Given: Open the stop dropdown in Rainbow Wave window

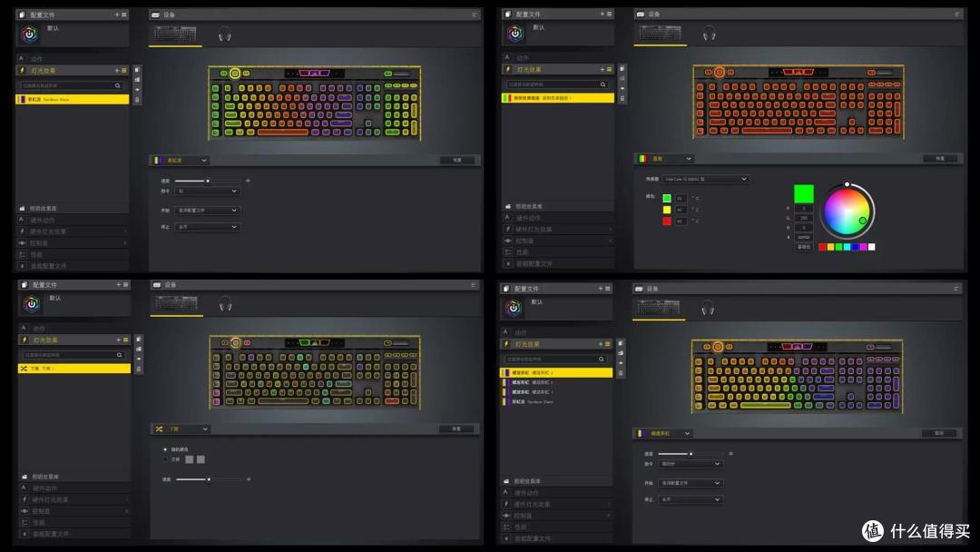Looking at the screenshot, I should pyautogui.click(x=207, y=227).
